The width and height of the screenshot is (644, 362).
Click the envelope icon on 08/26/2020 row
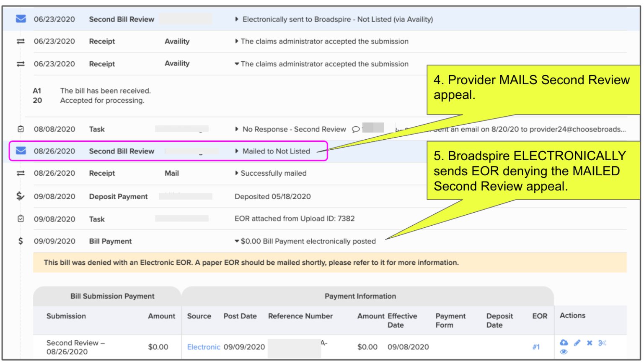tap(21, 151)
